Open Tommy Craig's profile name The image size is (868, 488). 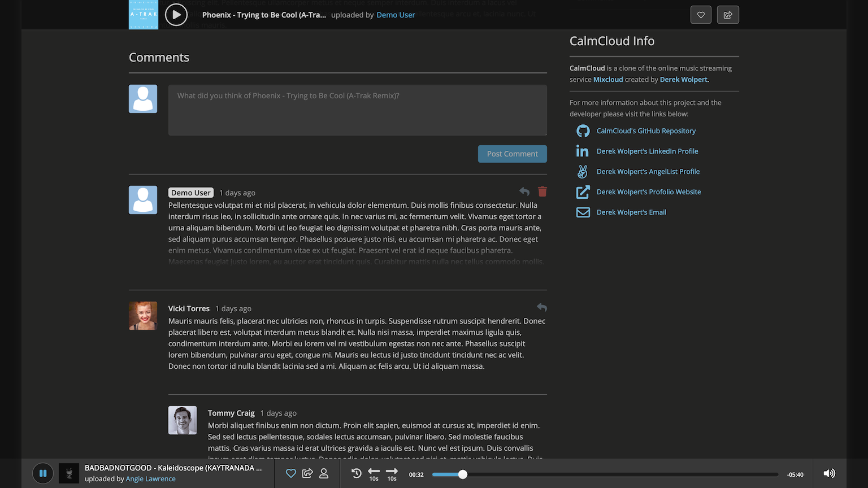point(231,413)
